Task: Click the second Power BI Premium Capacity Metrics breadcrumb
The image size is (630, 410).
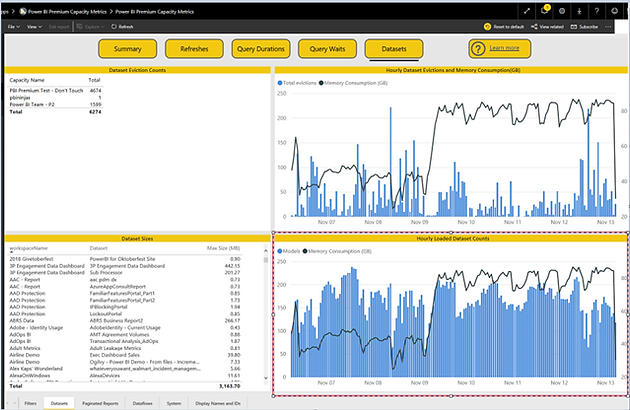Action: (154, 12)
